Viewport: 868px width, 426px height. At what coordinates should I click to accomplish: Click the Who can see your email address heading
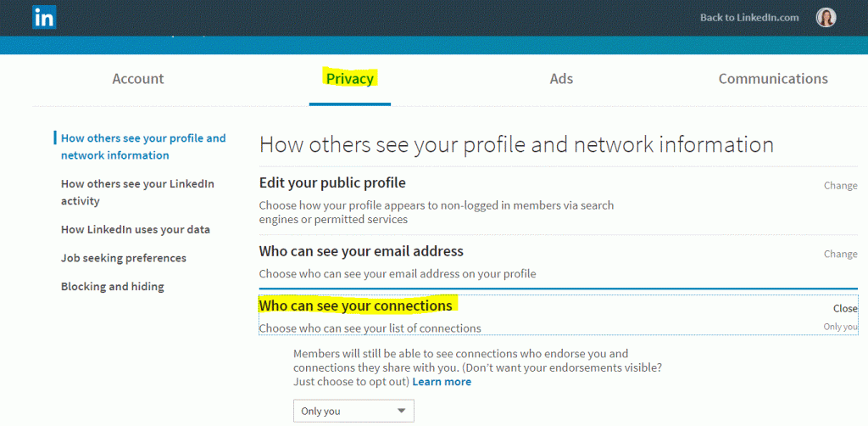pos(361,251)
